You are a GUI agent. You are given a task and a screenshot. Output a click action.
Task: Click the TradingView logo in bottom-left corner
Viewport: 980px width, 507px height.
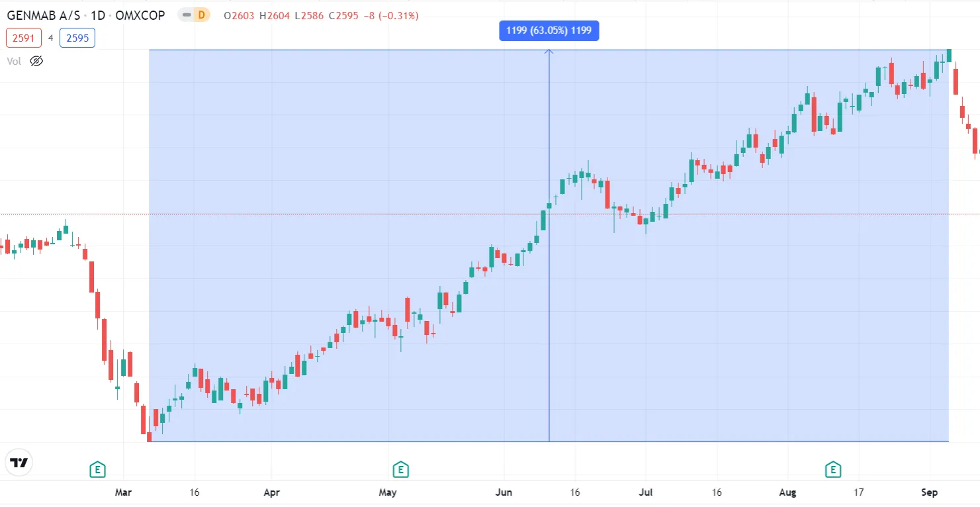[19, 463]
